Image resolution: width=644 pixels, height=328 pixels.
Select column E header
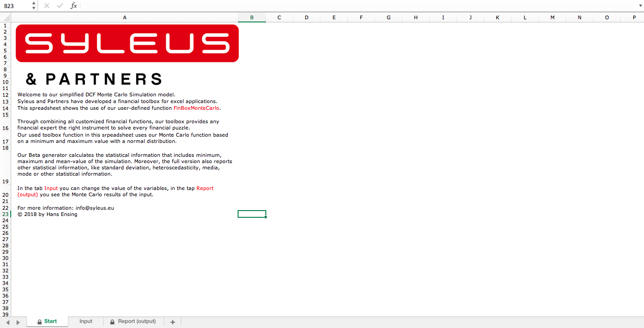pyautogui.click(x=334, y=17)
